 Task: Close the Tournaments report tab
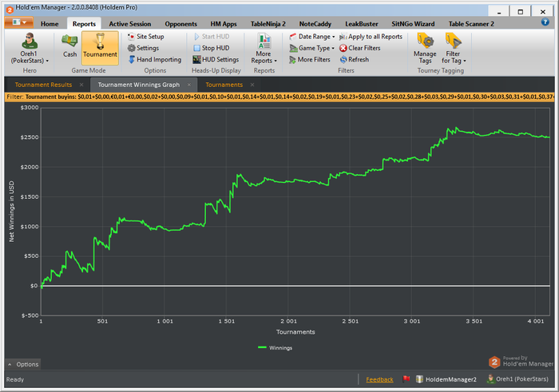coord(252,85)
